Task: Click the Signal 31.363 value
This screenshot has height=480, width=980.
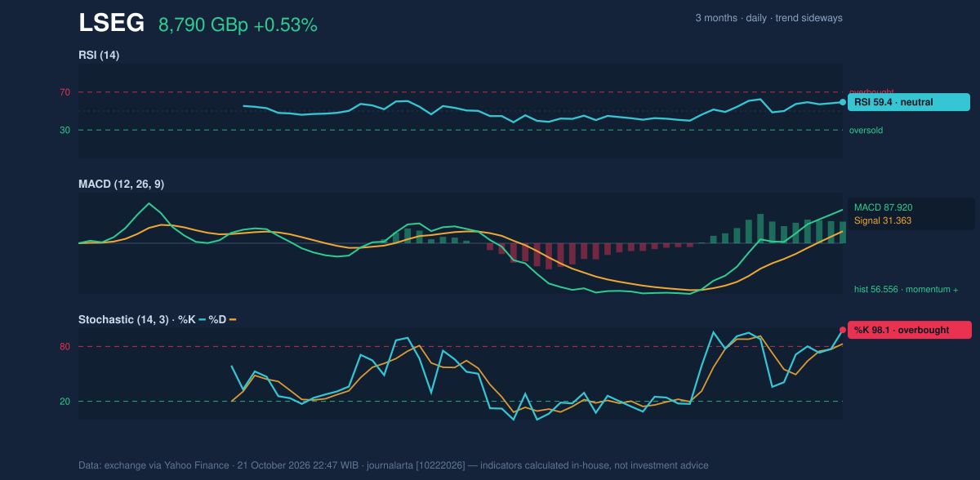Action: pyautogui.click(x=883, y=220)
